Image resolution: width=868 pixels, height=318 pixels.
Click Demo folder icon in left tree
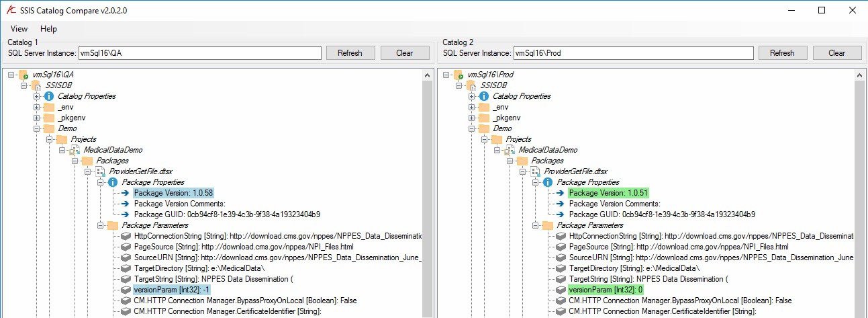(49, 128)
